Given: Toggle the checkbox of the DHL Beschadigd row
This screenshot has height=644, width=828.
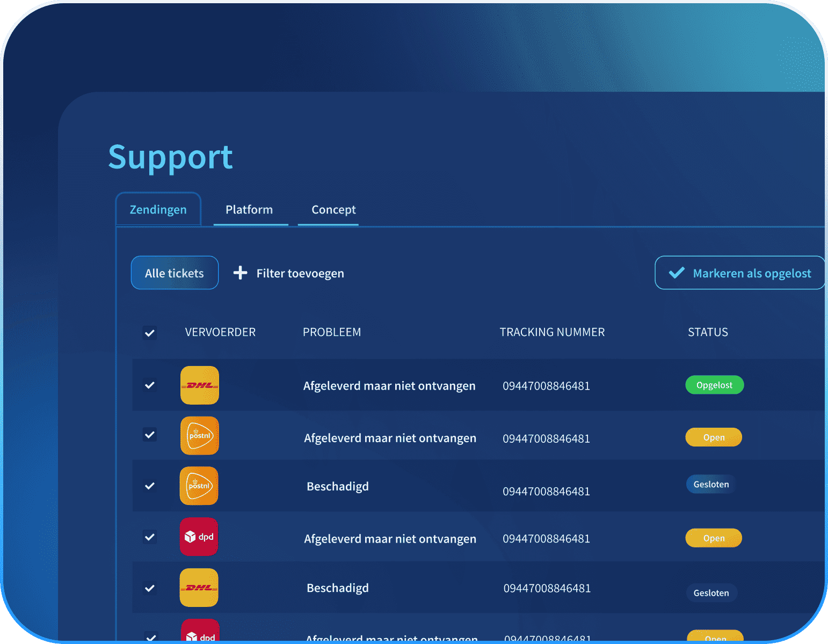Looking at the screenshot, I should pyautogui.click(x=150, y=588).
